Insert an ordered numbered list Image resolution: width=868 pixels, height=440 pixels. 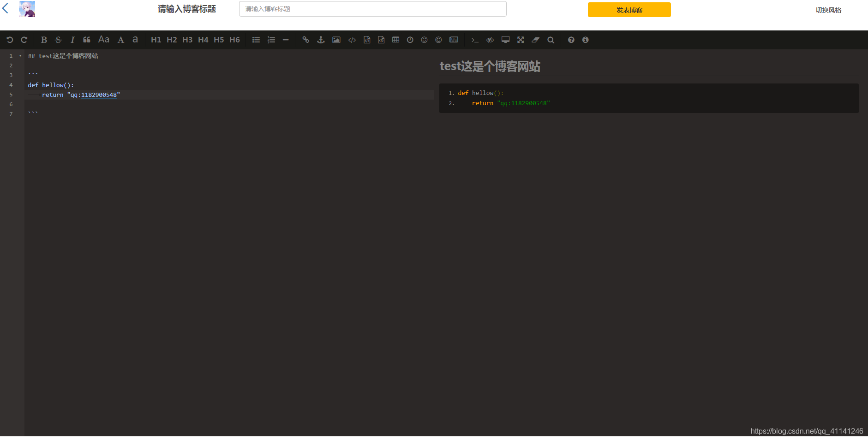[271, 40]
